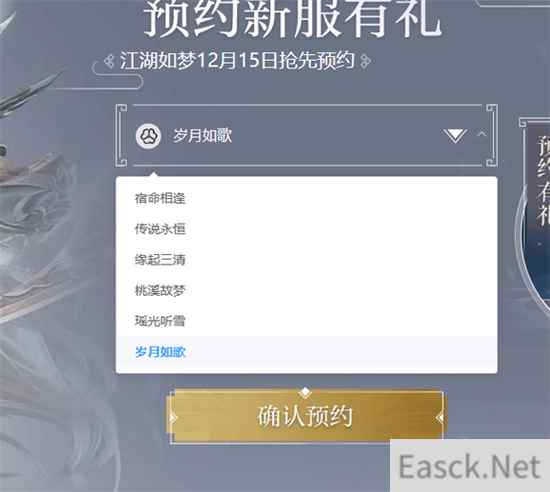Choose the 传说永恒 server option
The height and width of the screenshot is (492, 550).
(306, 229)
